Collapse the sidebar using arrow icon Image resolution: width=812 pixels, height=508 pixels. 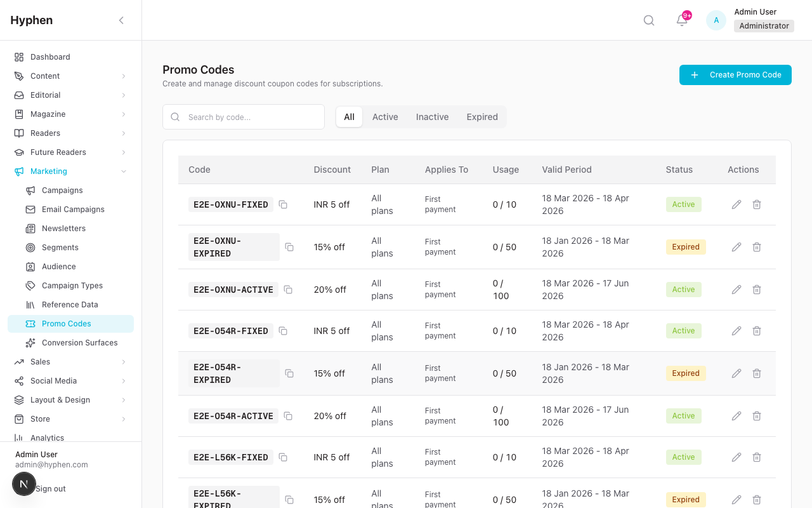click(x=121, y=20)
